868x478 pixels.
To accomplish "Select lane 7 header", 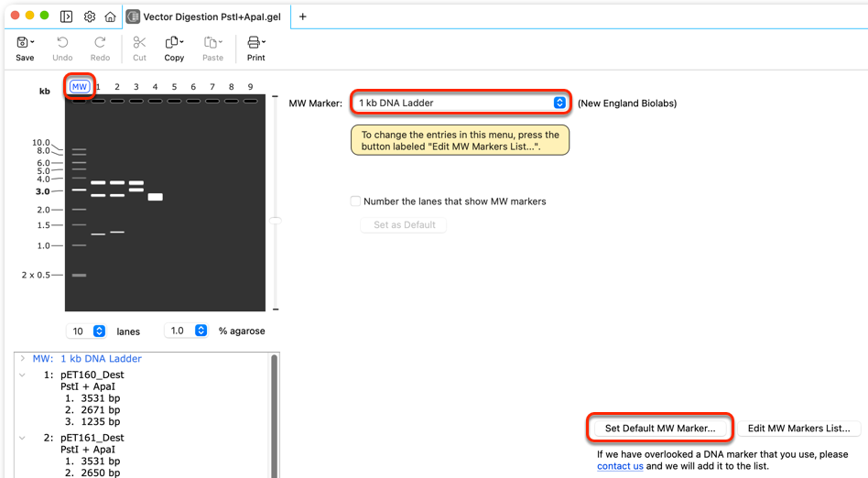I will (x=212, y=86).
